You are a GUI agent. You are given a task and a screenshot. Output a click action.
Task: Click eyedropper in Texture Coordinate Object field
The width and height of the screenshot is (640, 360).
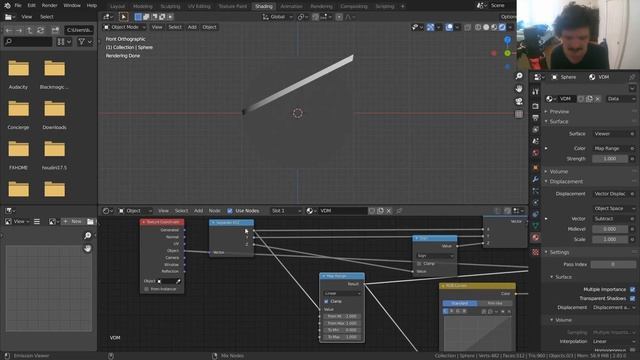178,281
